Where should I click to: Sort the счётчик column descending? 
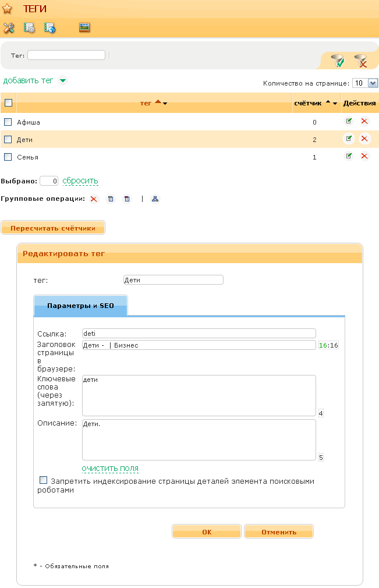[x=335, y=103]
